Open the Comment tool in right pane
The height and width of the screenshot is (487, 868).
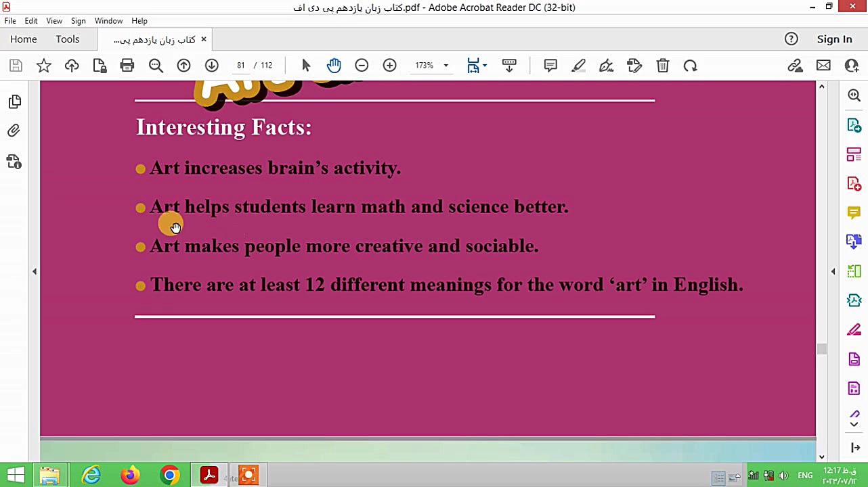point(854,213)
